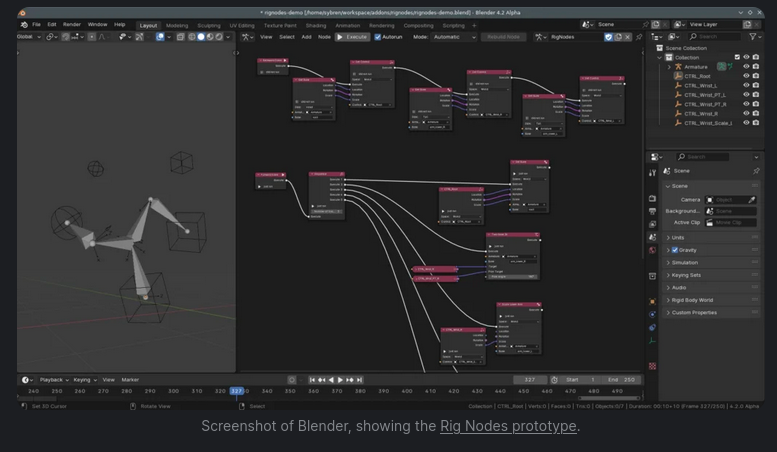
Task: Click the Rebuild Node button
Action: 503,37
